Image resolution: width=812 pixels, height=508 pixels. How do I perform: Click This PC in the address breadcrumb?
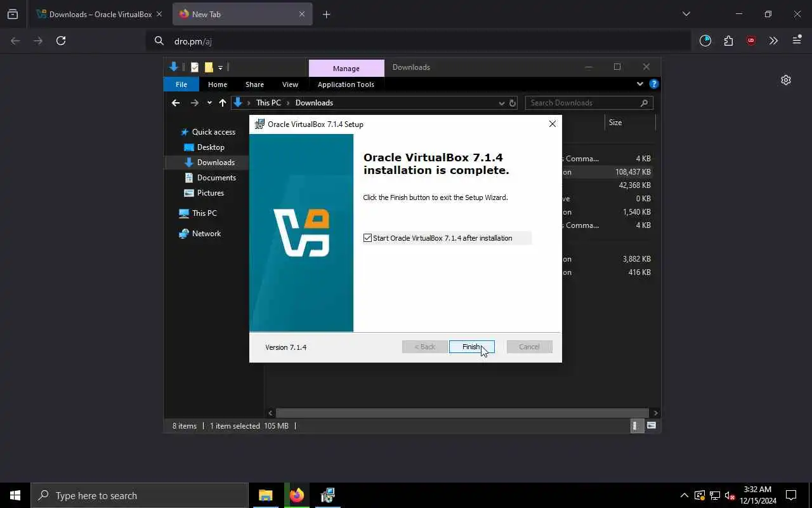point(268,103)
